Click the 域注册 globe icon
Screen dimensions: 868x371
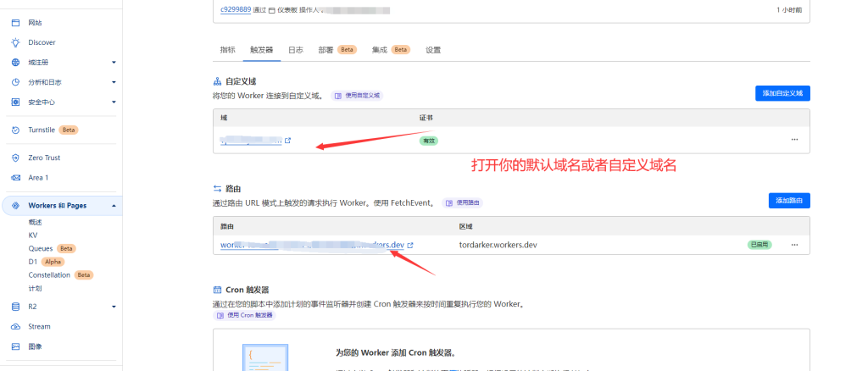pos(15,63)
